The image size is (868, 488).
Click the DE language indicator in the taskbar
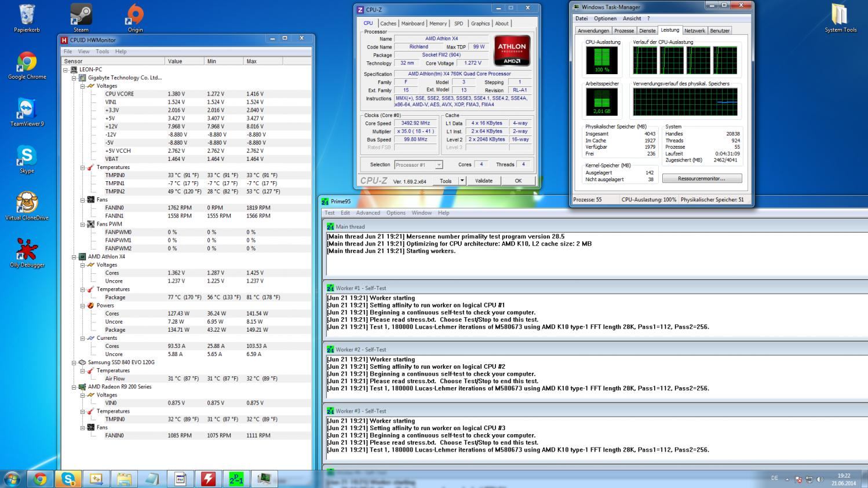pos(775,478)
